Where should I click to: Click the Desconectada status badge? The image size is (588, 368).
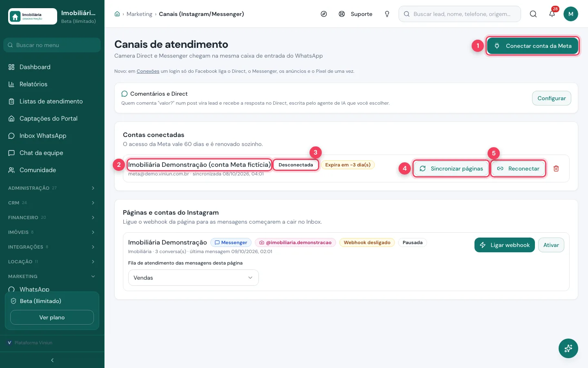pos(296,165)
